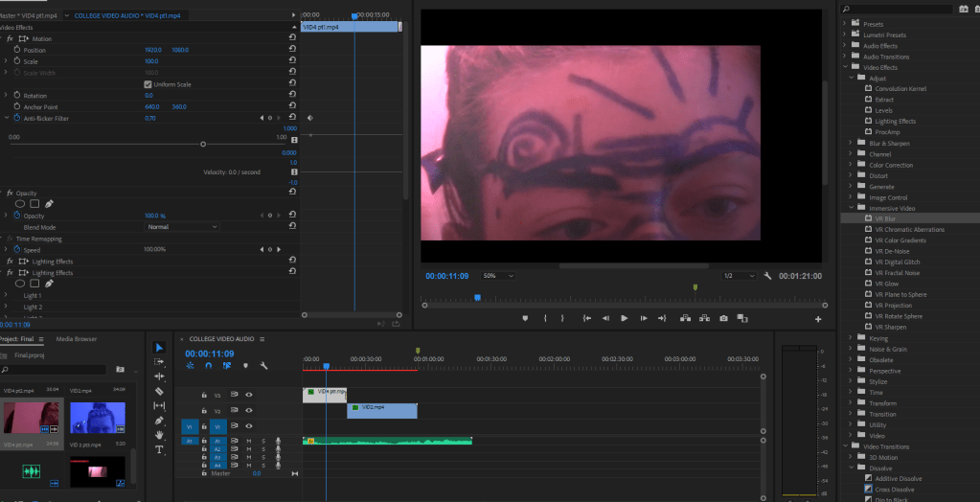Click the Export Frame camera icon

(x=723, y=318)
